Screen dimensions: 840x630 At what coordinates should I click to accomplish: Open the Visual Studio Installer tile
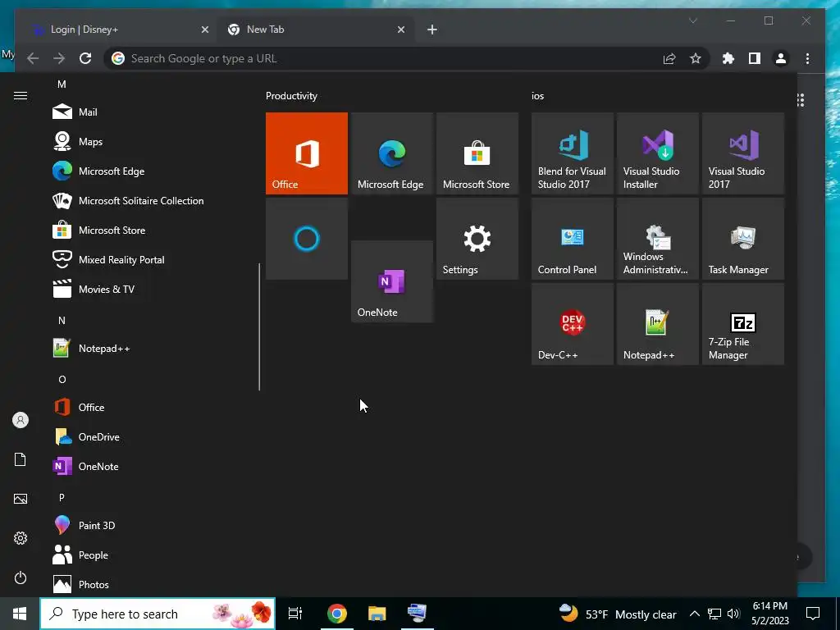658,153
